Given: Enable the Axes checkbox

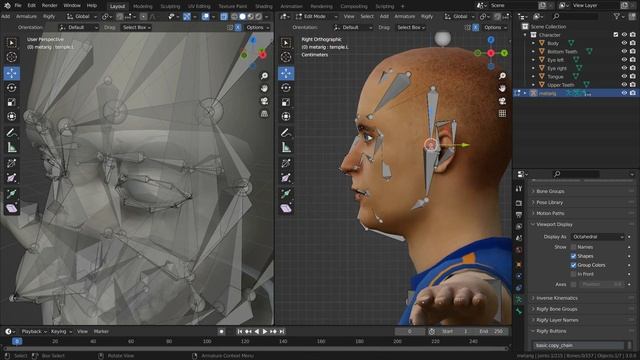Looking at the screenshot, I should [573, 284].
